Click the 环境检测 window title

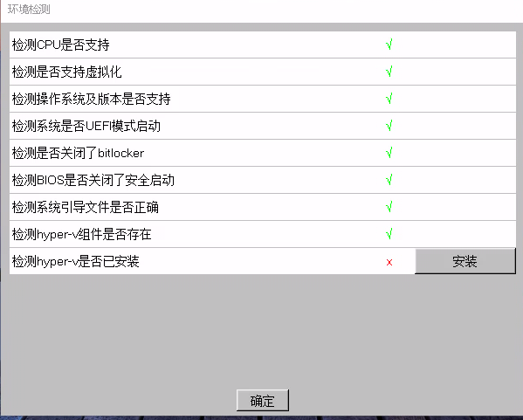(x=29, y=10)
